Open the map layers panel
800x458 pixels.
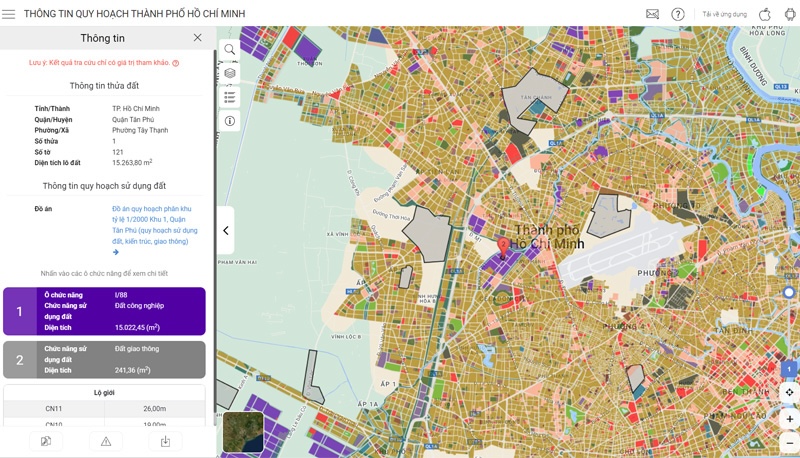coord(230,73)
